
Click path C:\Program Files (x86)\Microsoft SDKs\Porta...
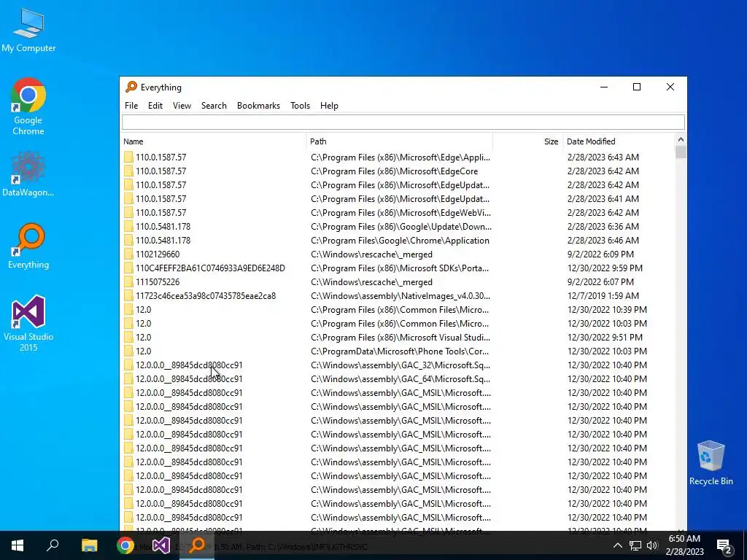(x=400, y=268)
